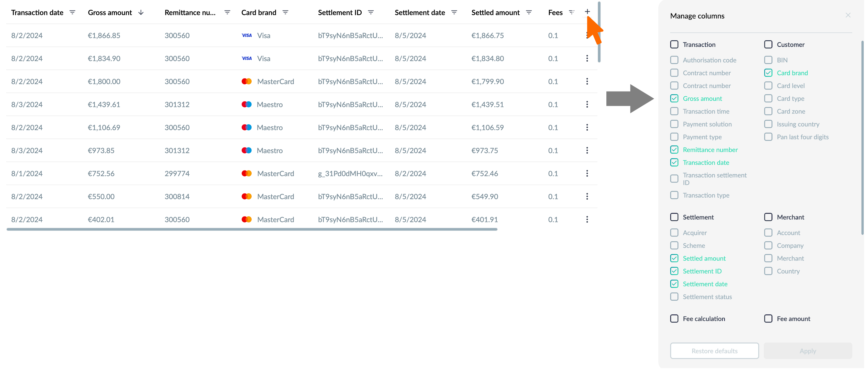Check the Transaction group checkbox
Viewport: 868px width, 373px height.
pos(674,44)
